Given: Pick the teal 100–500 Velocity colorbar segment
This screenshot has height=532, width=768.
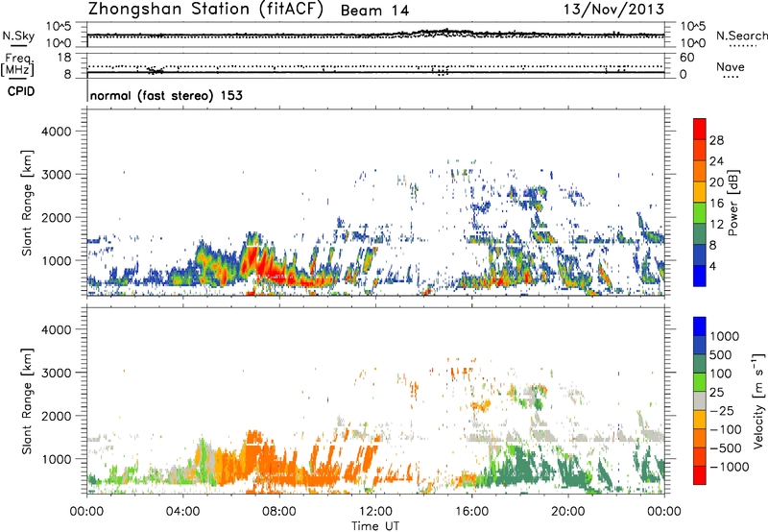Looking at the screenshot, I should pos(700,364).
